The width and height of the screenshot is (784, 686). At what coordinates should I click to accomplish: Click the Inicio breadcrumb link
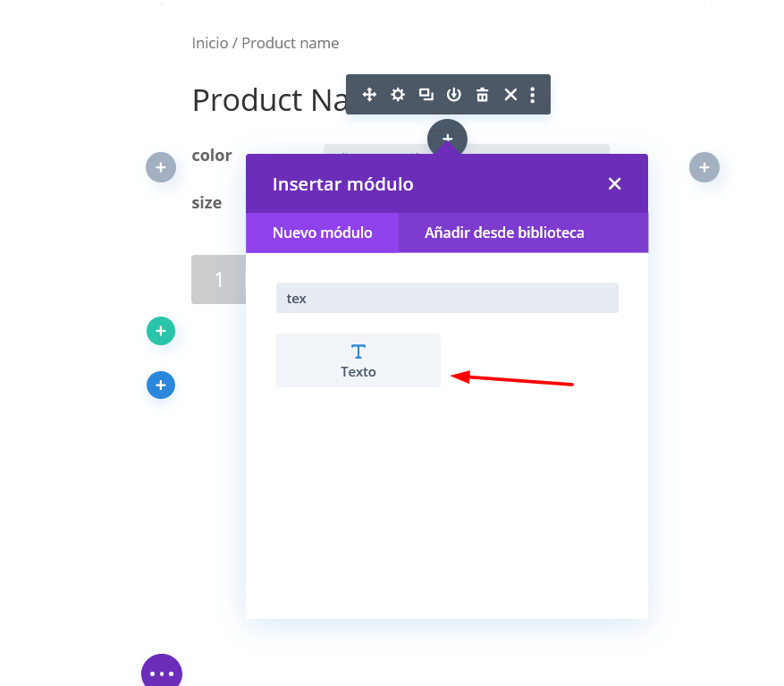(210, 43)
